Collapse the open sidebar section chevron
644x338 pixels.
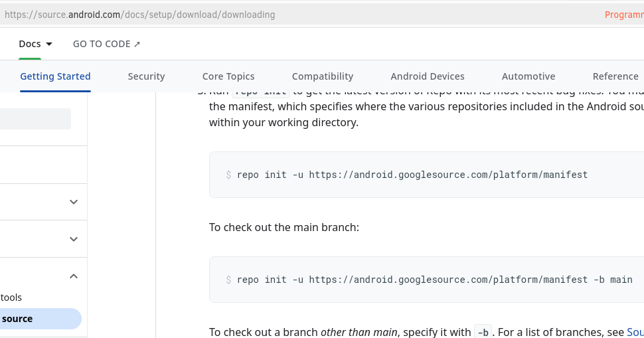(x=74, y=276)
